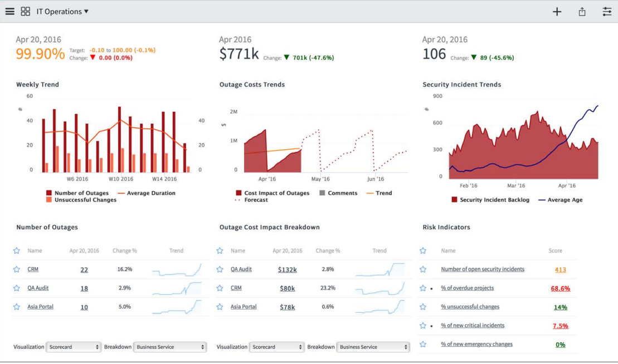Click the plus icon to add widget

pyautogui.click(x=557, y=12)
